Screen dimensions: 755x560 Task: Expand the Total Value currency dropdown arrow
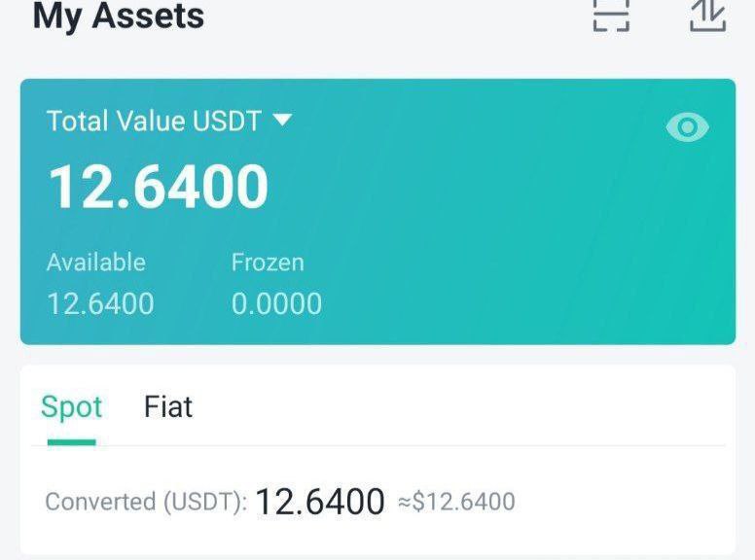[x=282, y=121]
